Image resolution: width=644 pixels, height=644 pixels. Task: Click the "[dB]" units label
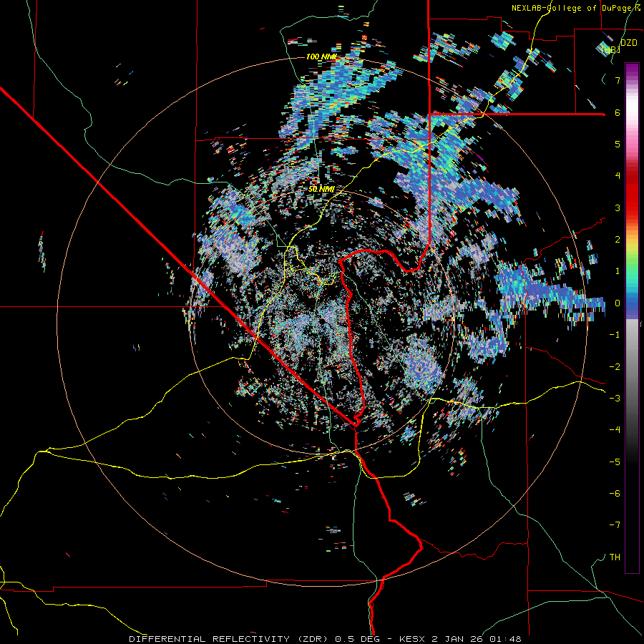pyautogui.click(x=611, y=50)
